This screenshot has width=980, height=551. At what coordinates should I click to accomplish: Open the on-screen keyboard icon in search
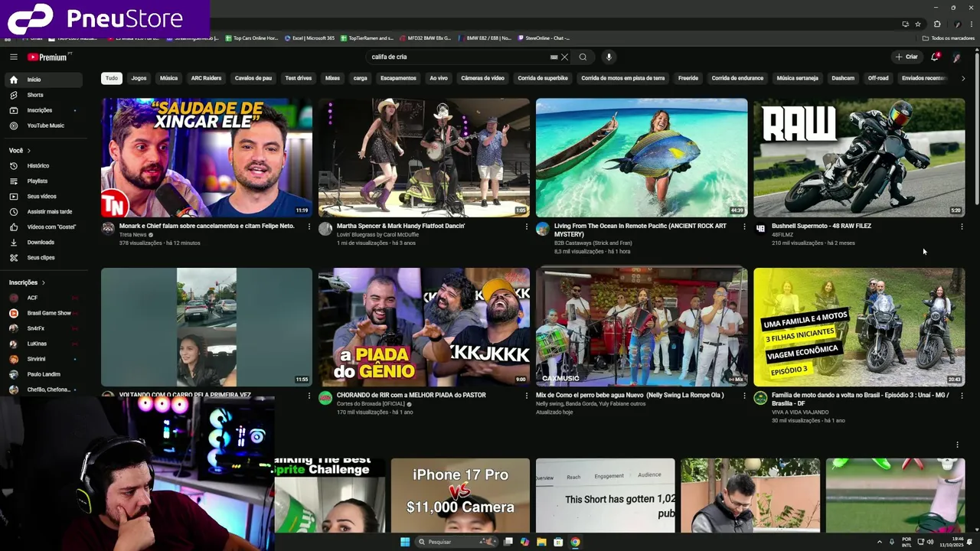[554, 57]
